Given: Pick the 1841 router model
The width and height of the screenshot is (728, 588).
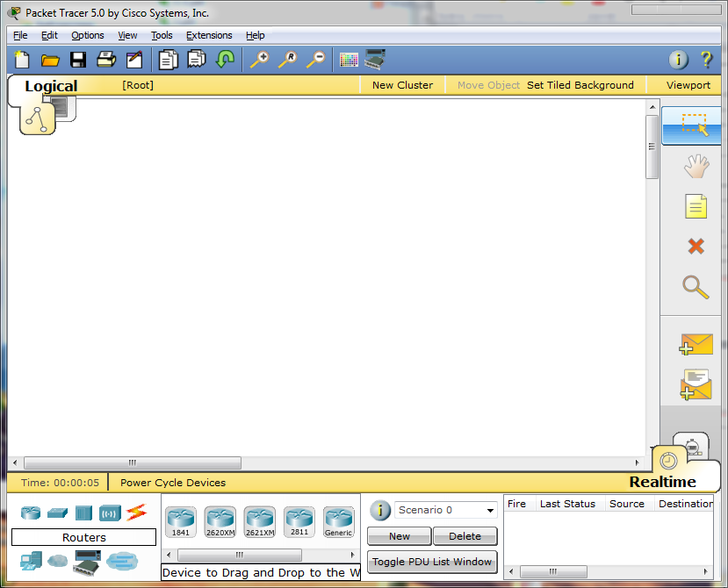Looking at the screenshot, I should pos(181,522).
